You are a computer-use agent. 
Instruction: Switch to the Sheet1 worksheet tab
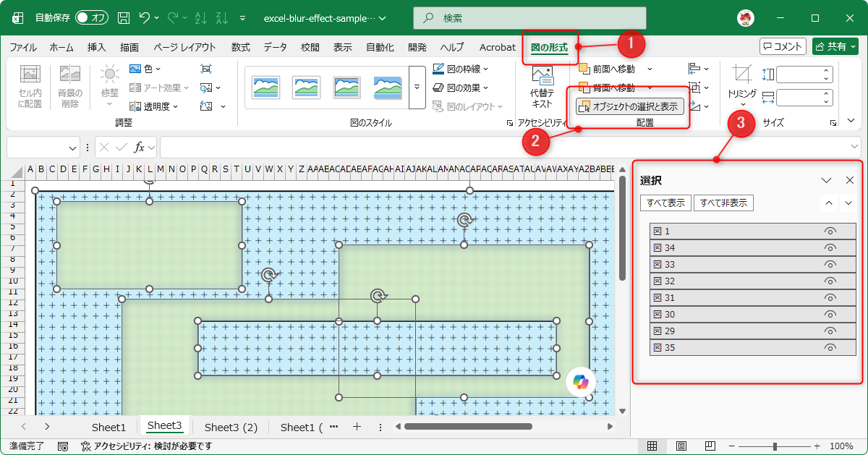pyautogui.click(x=109, y=427)
